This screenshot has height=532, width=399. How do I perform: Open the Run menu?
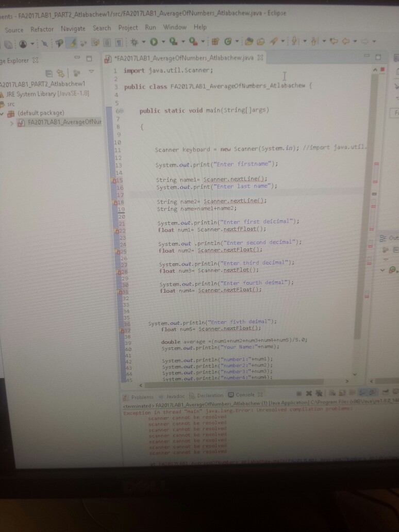[151, 27]
